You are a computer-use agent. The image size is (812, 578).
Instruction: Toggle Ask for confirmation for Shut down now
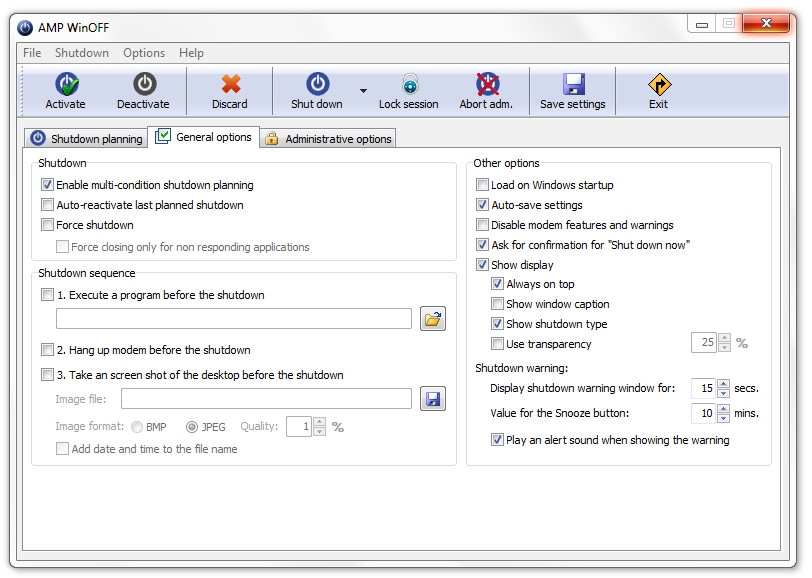pyautogui.click(x=482, y=244)
